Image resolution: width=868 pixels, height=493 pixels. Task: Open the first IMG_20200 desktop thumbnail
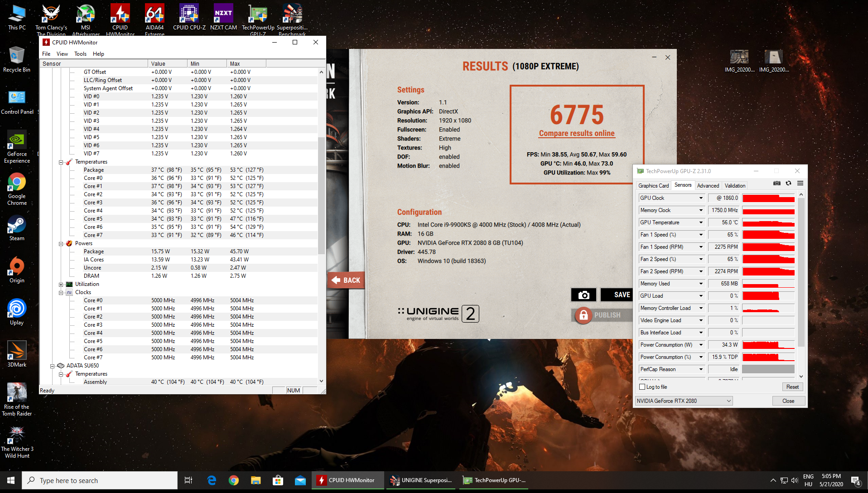(739, 61)
